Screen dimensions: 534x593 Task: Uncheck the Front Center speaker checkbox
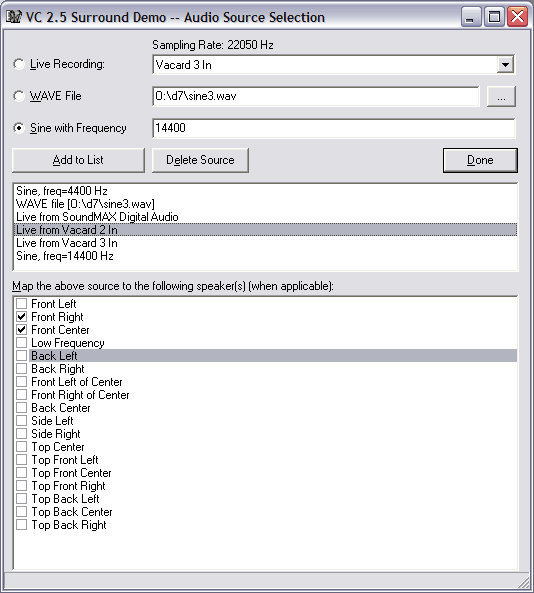[x=22, y=330]
